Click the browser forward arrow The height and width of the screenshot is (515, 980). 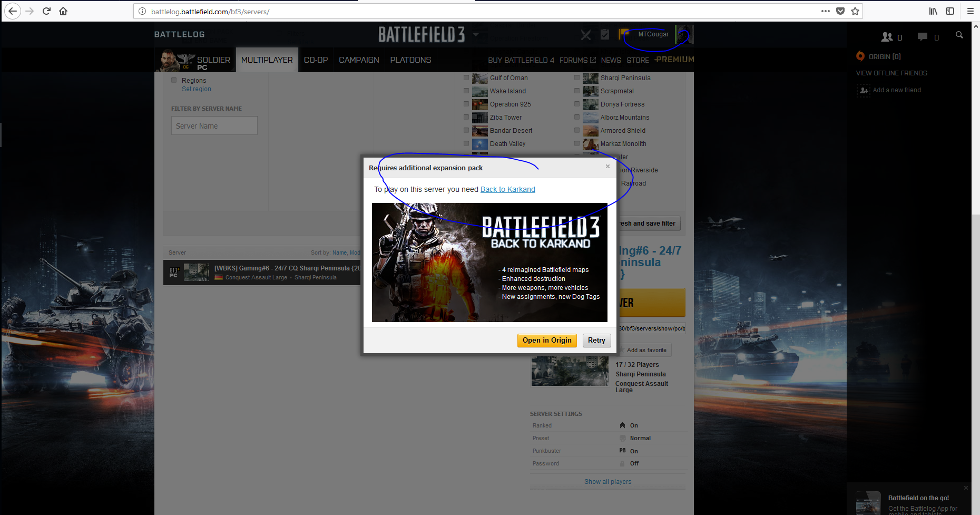pyautogui.click(x=30, y=11)
